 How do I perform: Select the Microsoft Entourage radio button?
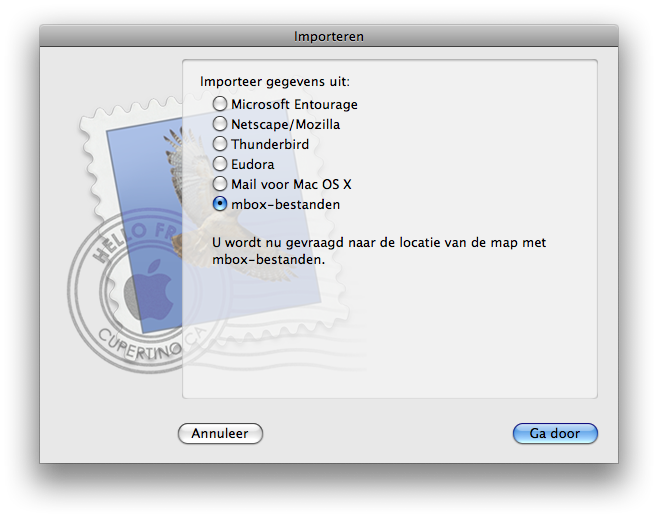click(220, 104)
